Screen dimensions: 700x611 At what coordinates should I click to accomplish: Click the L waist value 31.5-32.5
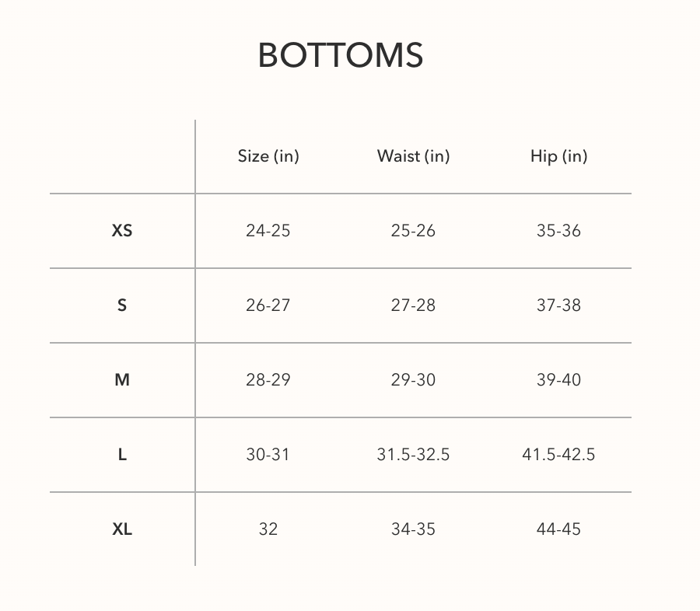click(x=413, y=455)
